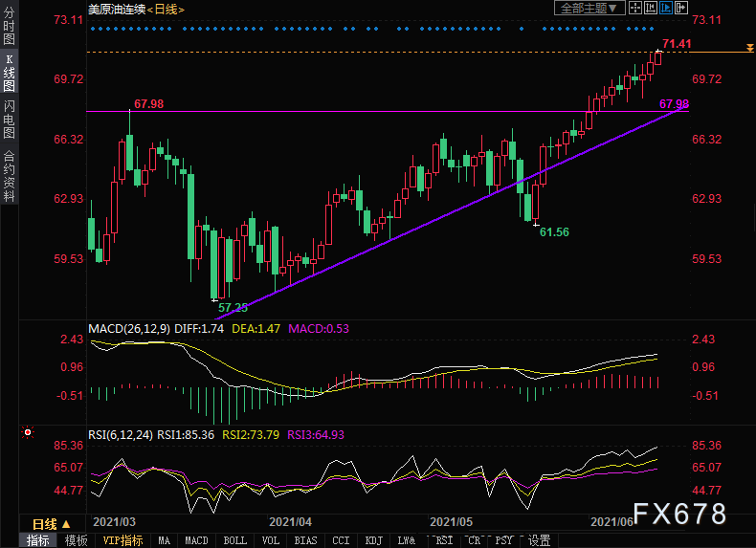Expand the 日线 period selector

point(51,524)
